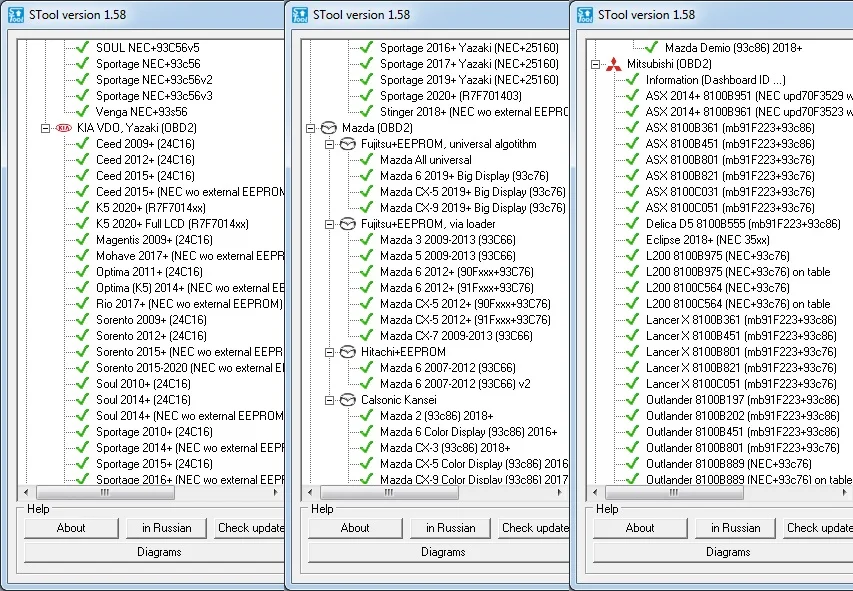Screen dimensions: 853x591
Task: Open Diagrams in the middle window
Action: 438,552
